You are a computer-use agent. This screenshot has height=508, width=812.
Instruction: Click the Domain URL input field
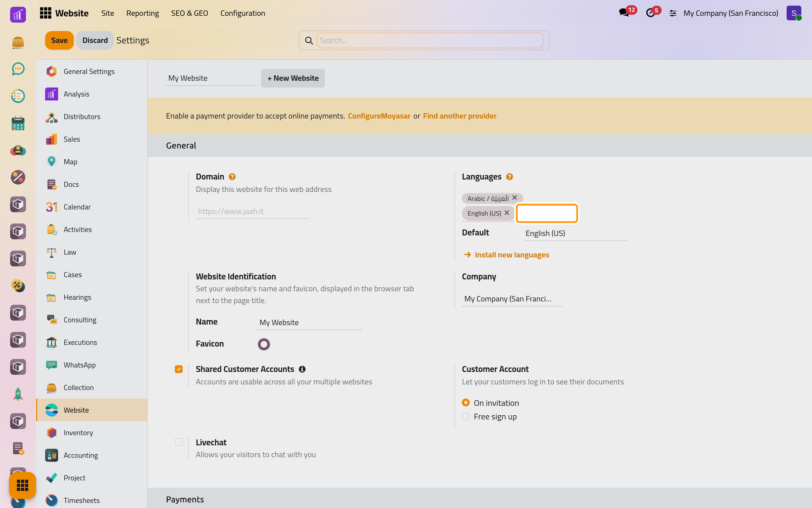click(252, 211)
